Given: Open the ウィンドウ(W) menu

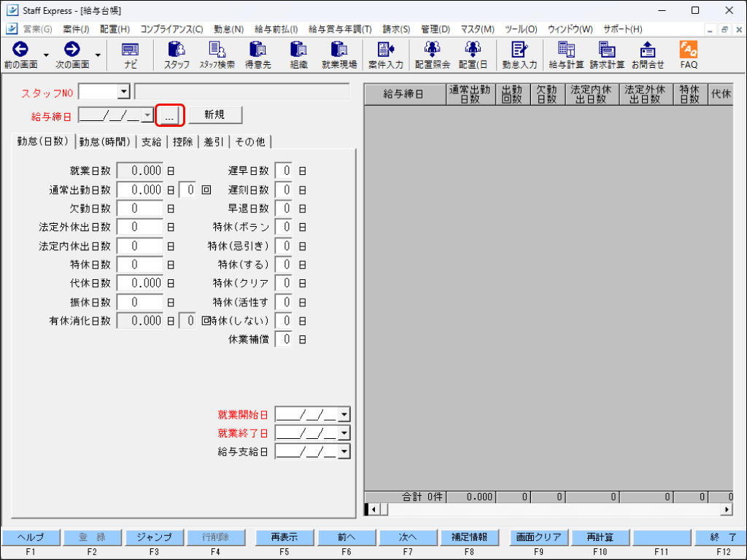Looking at the screenshot, I should tap(570, 29).
